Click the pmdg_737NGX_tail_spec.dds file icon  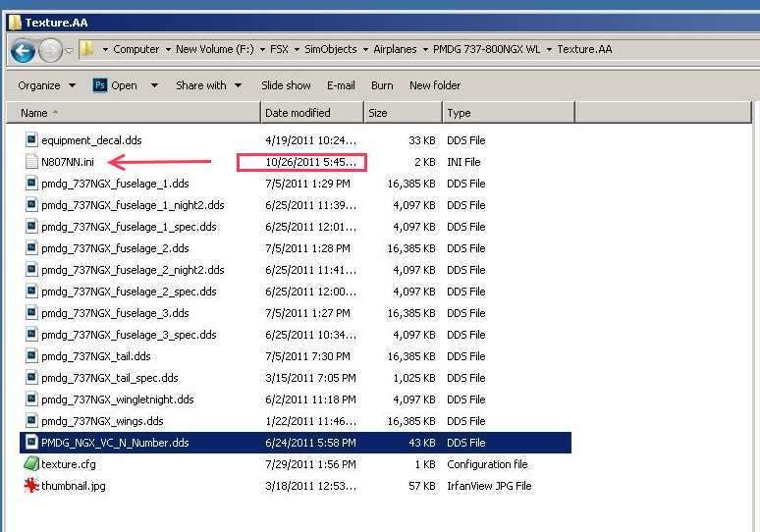click(31, 378)
